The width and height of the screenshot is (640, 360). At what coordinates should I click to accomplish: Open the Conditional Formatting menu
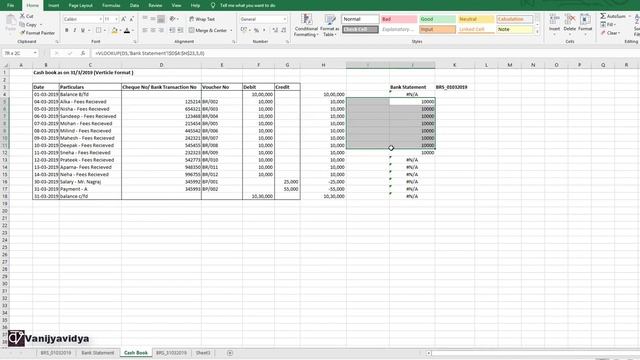point(306,25)
